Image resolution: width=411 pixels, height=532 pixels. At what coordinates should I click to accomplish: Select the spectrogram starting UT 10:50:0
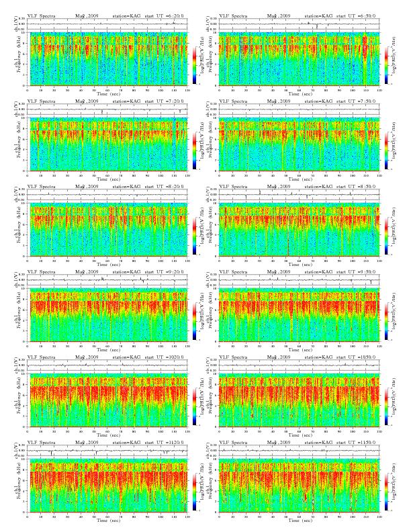pyautogui.click(x=299, y=400)
